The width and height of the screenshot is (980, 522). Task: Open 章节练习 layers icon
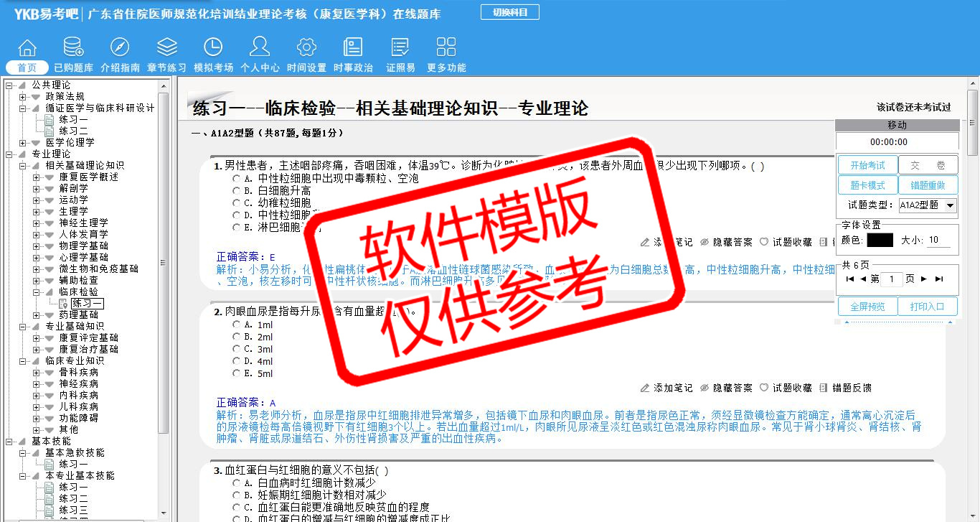[166, 48]
